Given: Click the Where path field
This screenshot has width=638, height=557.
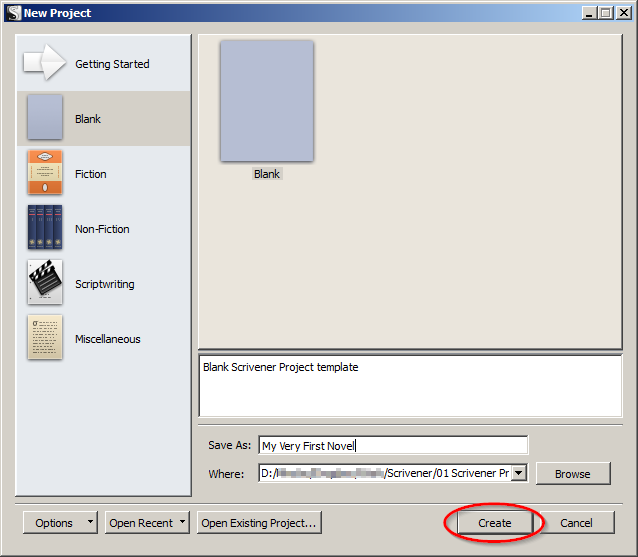Looking at the screenshot, I should point(384,473).
